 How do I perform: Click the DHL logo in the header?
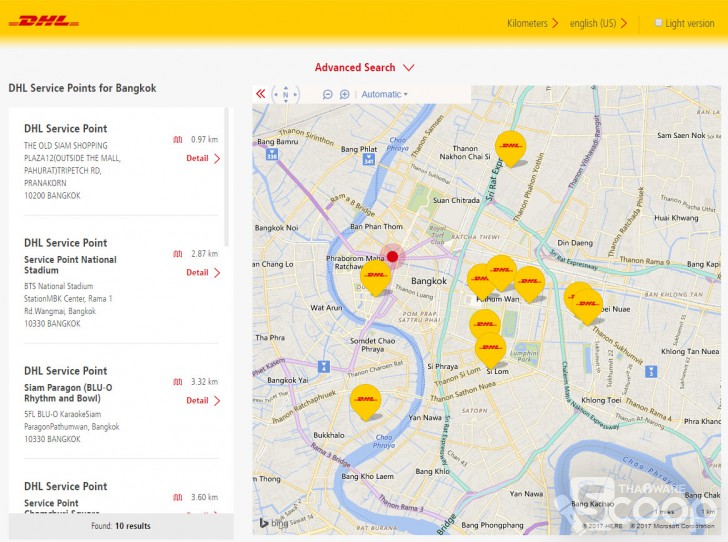(x=44, y=21)
